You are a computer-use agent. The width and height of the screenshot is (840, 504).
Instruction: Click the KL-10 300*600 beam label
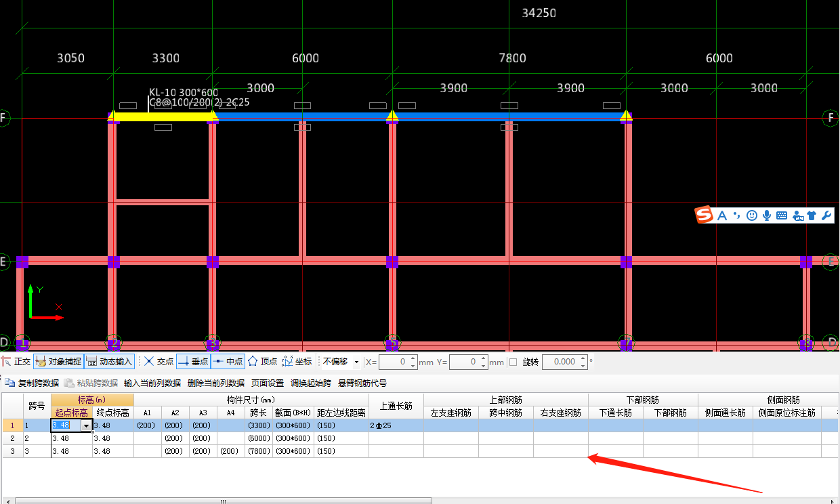point(184,92)
